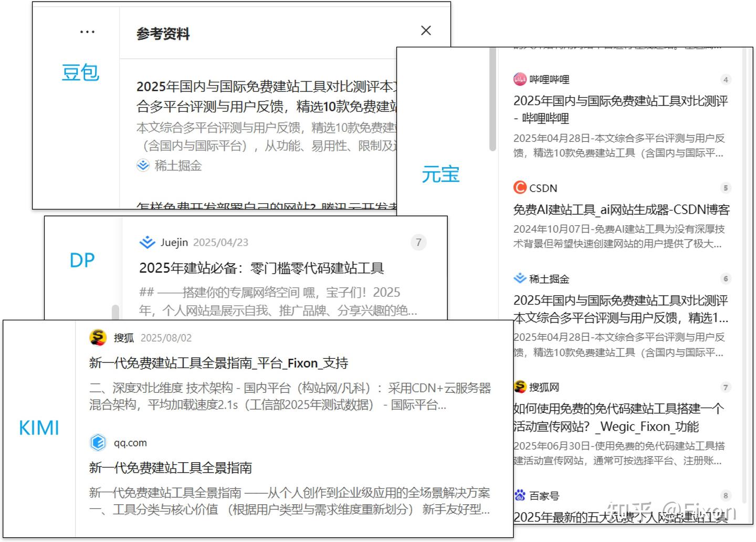The height and width of the screenshot is (542, 756).
Task: Open 豆包 result 2025年国内与国际免费建站工具对比测评
Action: click(267, 97)
